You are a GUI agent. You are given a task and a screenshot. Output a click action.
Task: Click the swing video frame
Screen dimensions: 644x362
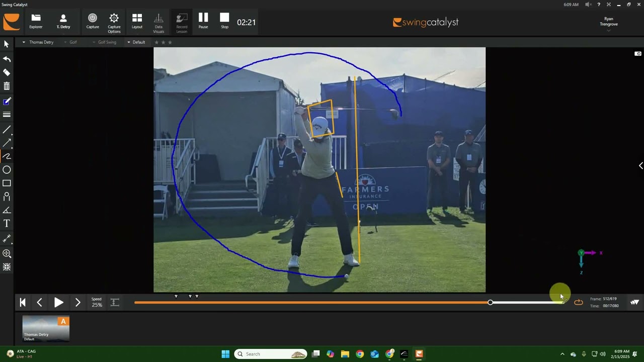click(x=319, y=170)
